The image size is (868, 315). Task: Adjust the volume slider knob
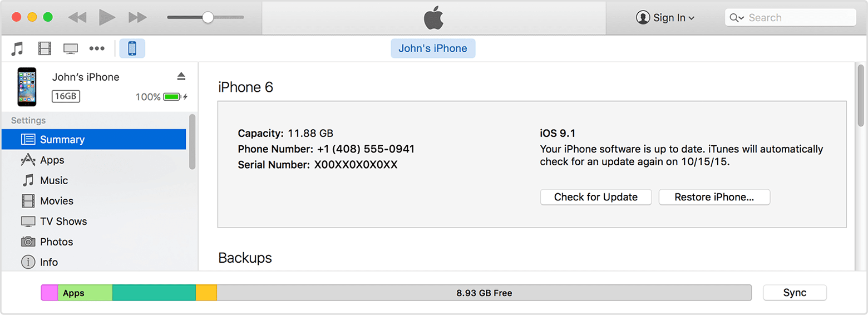[208, 17]
